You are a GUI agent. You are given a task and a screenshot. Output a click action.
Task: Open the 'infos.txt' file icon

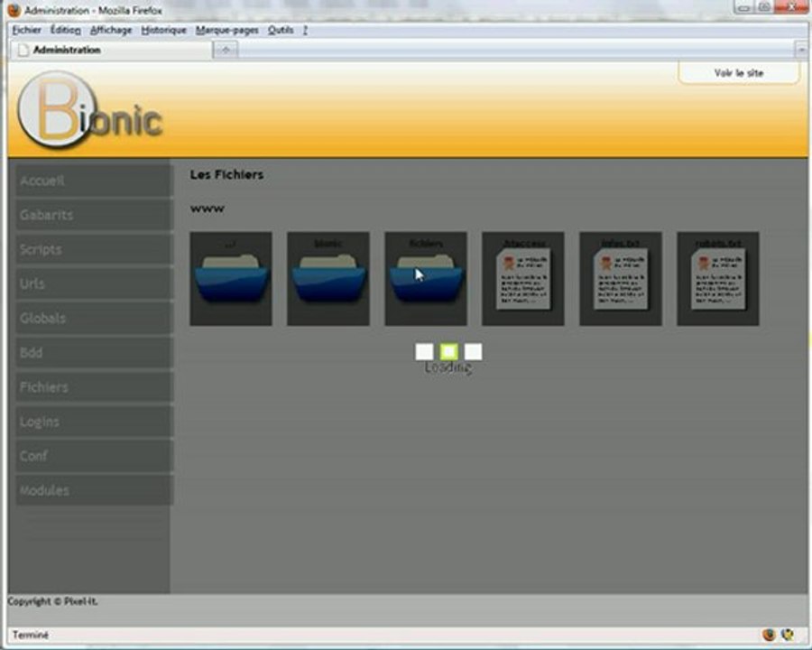point(621,278)
